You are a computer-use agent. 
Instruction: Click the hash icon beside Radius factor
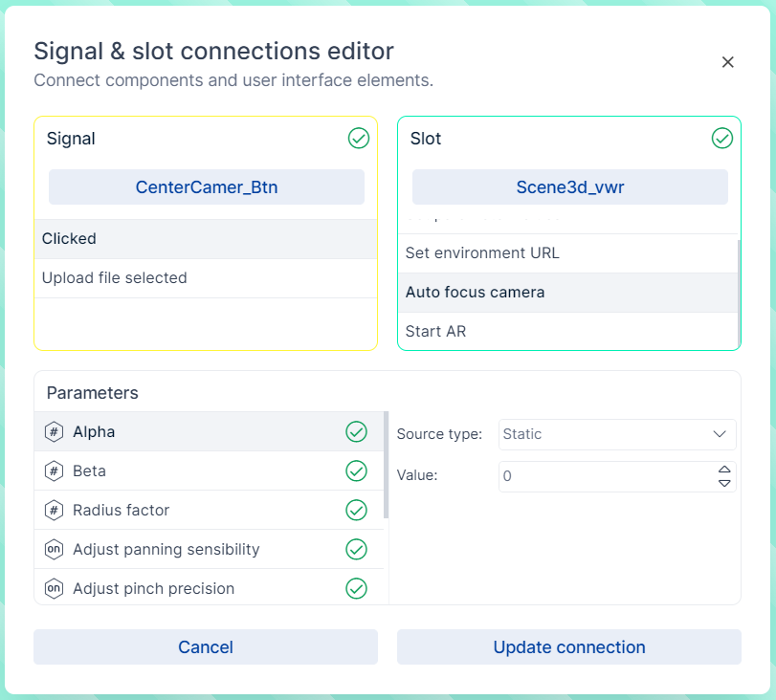(54, 511)
